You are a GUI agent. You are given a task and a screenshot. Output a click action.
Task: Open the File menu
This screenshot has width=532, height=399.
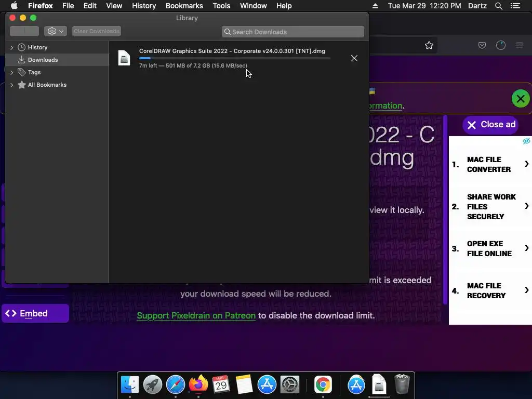pyautogui.click(x=68, y=6)
